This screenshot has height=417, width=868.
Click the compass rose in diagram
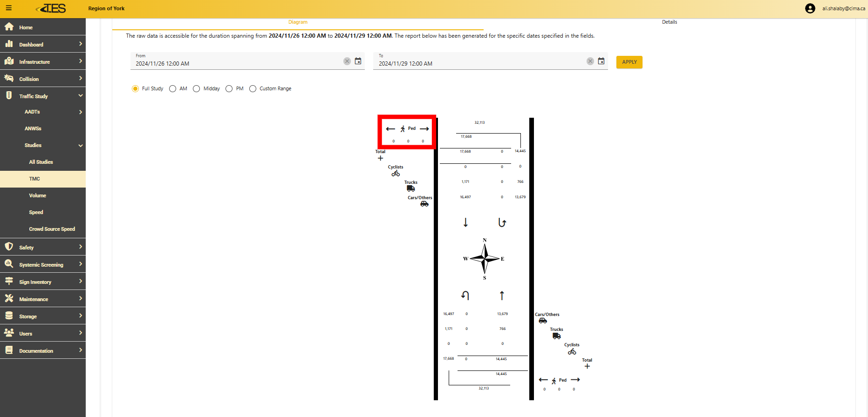tap(485, 259)
